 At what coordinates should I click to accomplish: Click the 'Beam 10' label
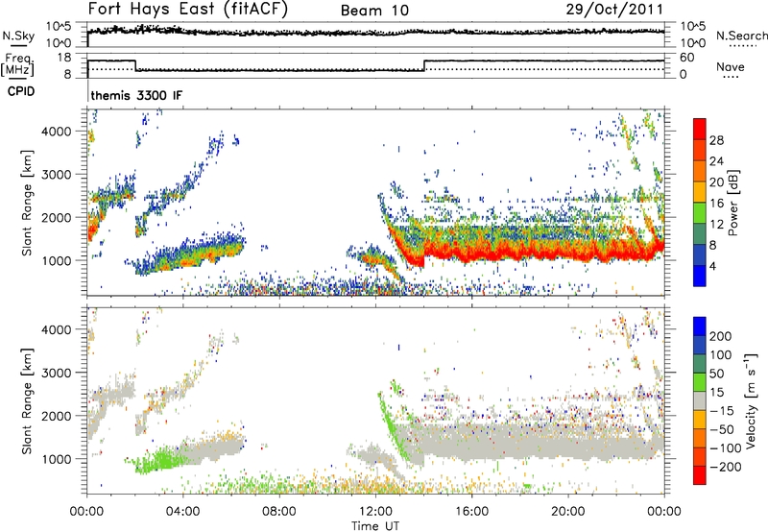[x=374, y=11]
